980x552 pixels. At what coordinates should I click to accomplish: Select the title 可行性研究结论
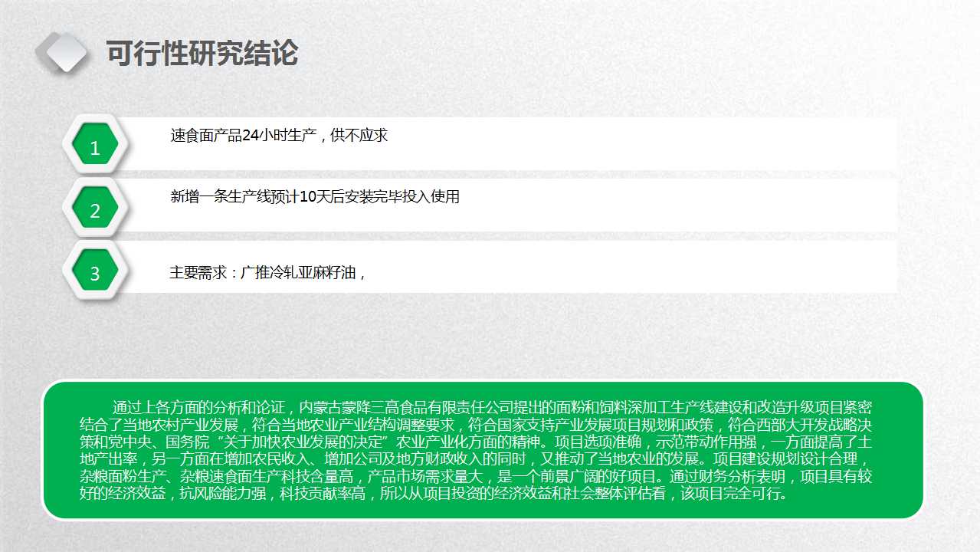202,54
